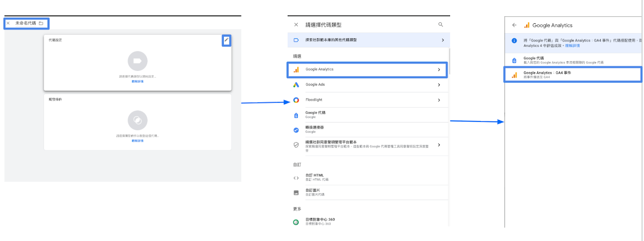Edit the 未命名代碼 tag name field
This screenshot has height=241, width=644.
[x=26, y=23]
